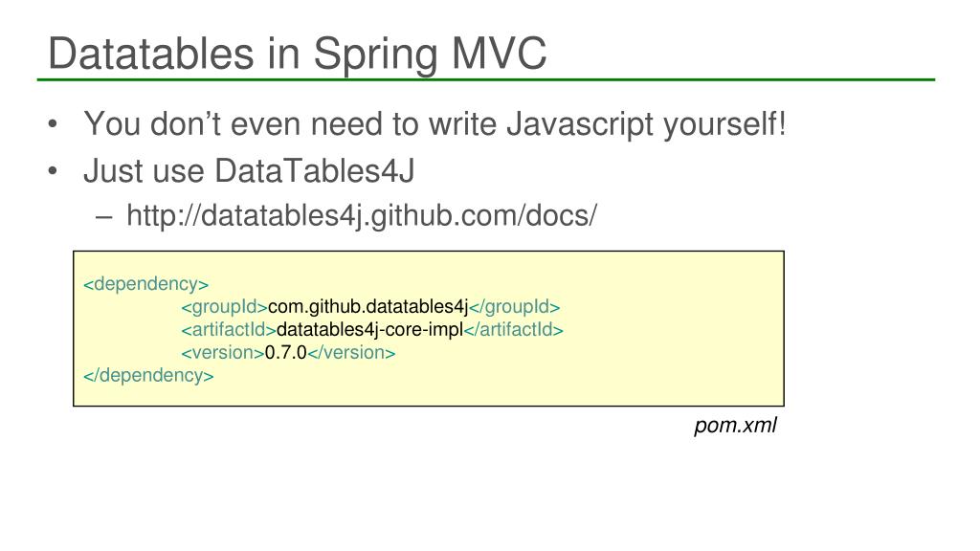Image resolution: width=980 pixels, height=551 pixels.
Task: Select the artifactId value datatables4j-core-impl
Action: pyautogui.click(x=369, y=330)
